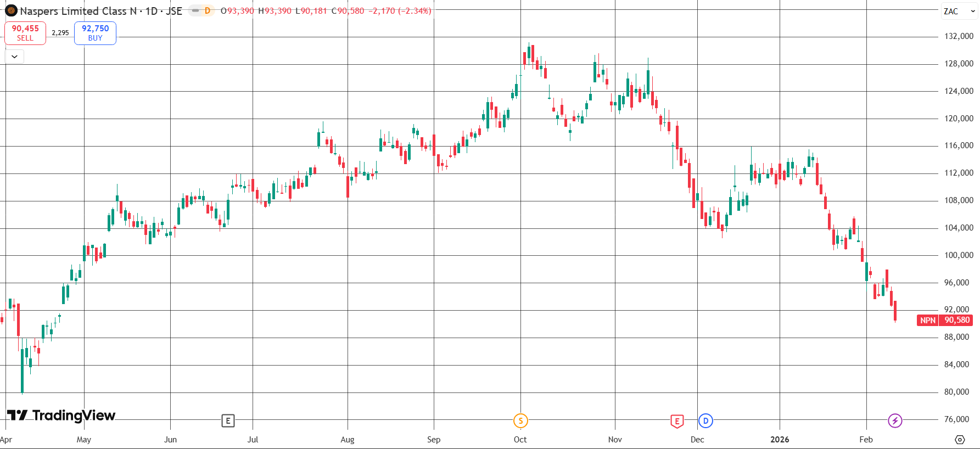Click the 92,750 BUY button

(95, 33)
